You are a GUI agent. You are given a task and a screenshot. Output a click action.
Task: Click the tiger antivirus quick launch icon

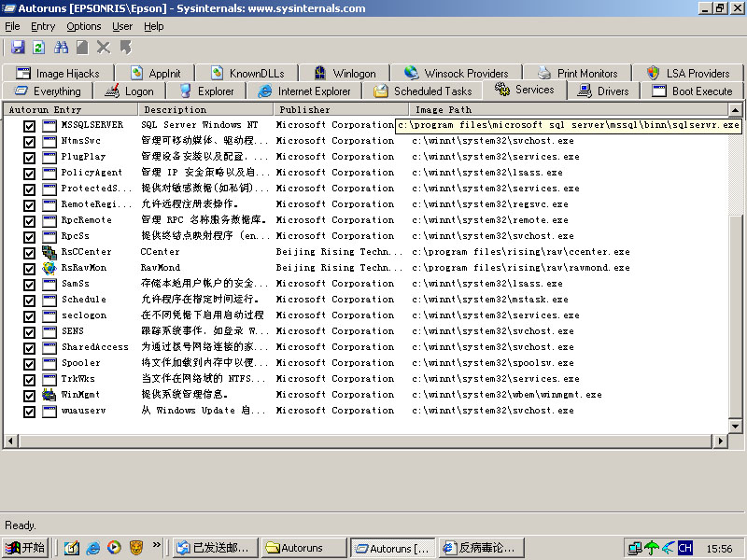(135, 548)
